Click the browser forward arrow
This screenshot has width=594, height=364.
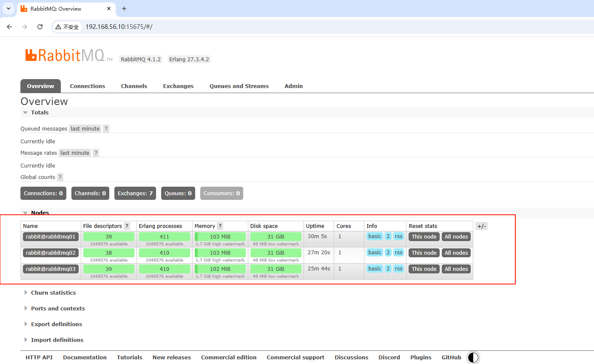point(25,27)
